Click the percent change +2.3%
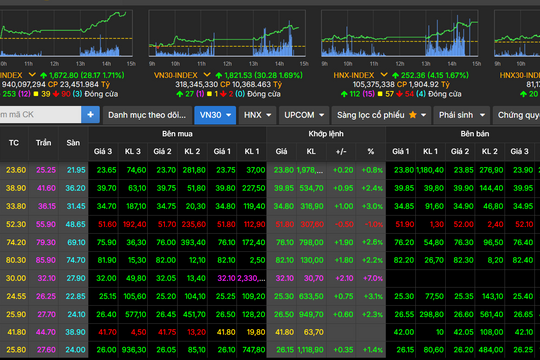Screen dimensions: 540x360 373,314
